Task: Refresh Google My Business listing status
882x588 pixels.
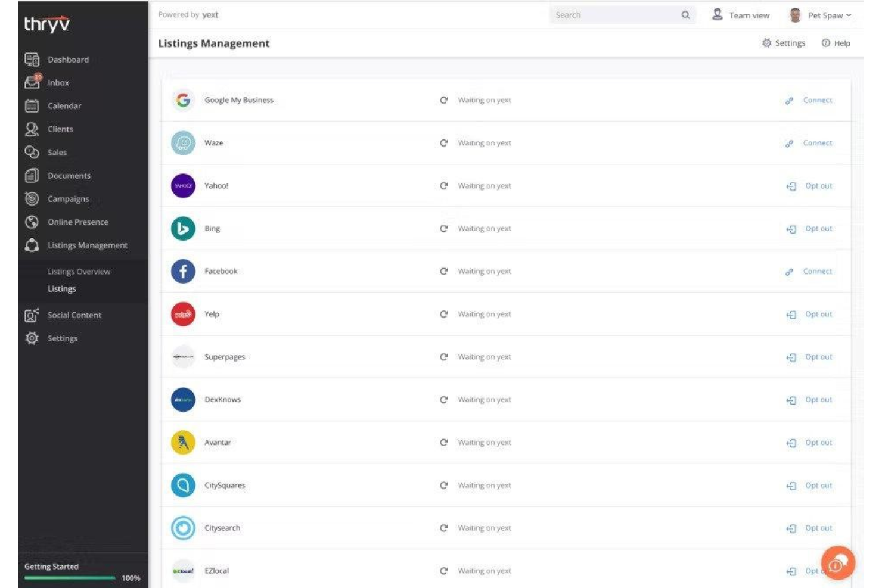Action: tap(443, 100)
